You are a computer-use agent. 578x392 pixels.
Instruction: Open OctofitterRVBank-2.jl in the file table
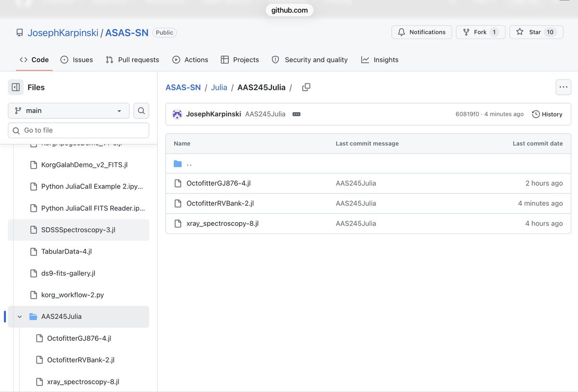click(x=220, y=203)
